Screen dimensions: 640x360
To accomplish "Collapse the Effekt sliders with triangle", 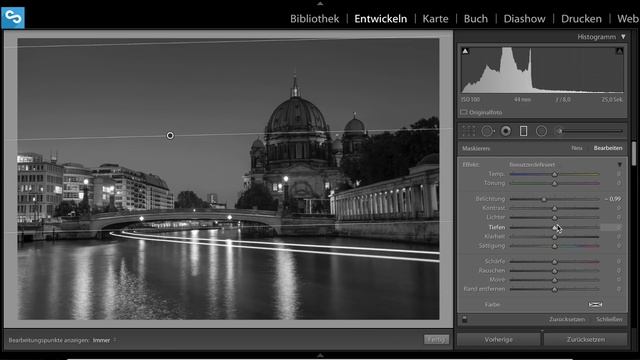I will click(620, 164).
